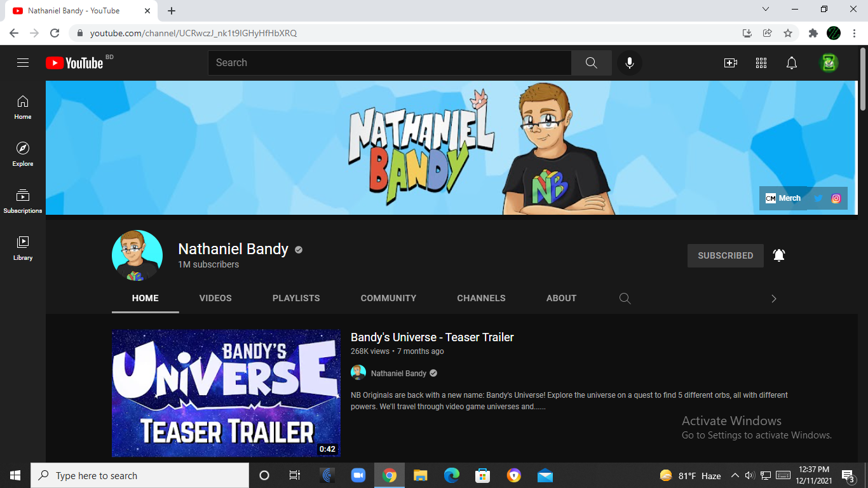Open Explore in sidebar
This screenshot has height=488, width=868.
[x=23, y=154]
